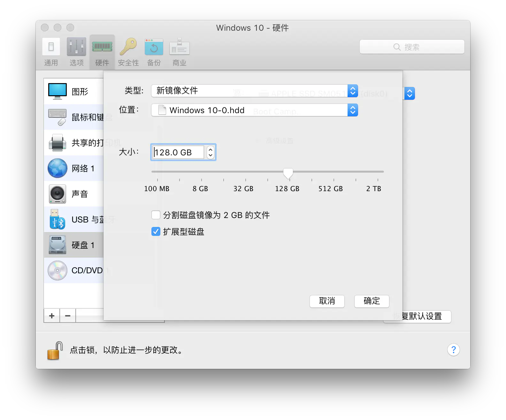This screenshot has height=420, width=506.
Task: Select the 硬件 (Hardware) toolbar tab
Action: pyautogui.click(x=102, y=52)
